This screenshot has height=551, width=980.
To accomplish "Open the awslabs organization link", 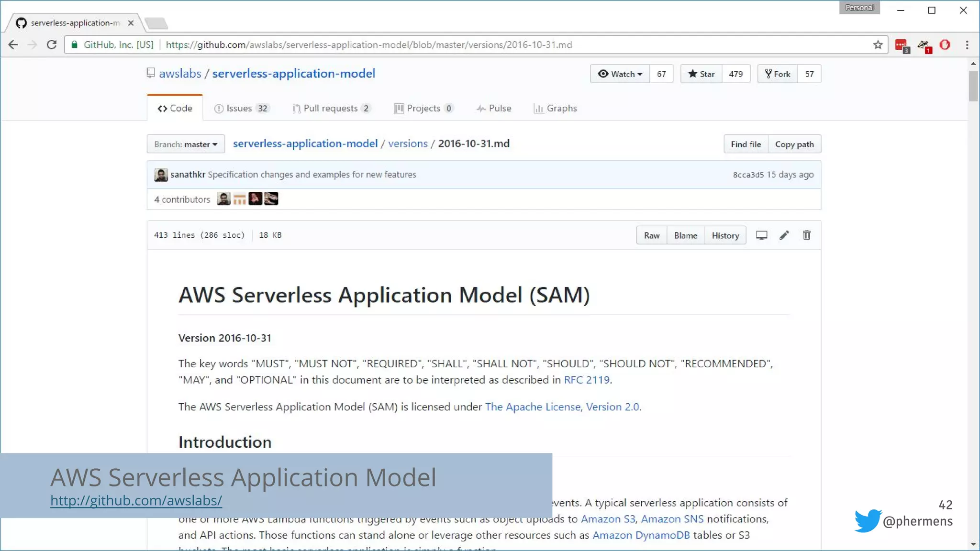I will click(180, 74).
